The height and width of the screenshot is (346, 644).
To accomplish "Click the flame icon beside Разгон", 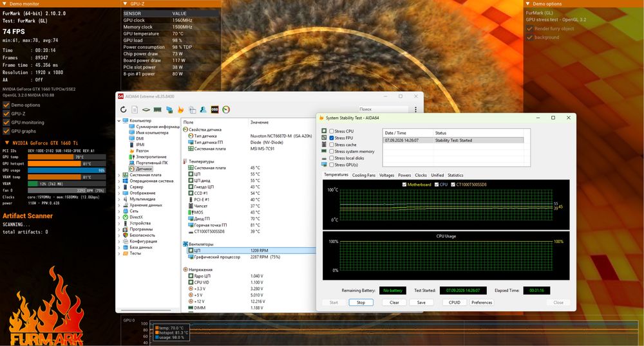I will (x=132, y=150).
